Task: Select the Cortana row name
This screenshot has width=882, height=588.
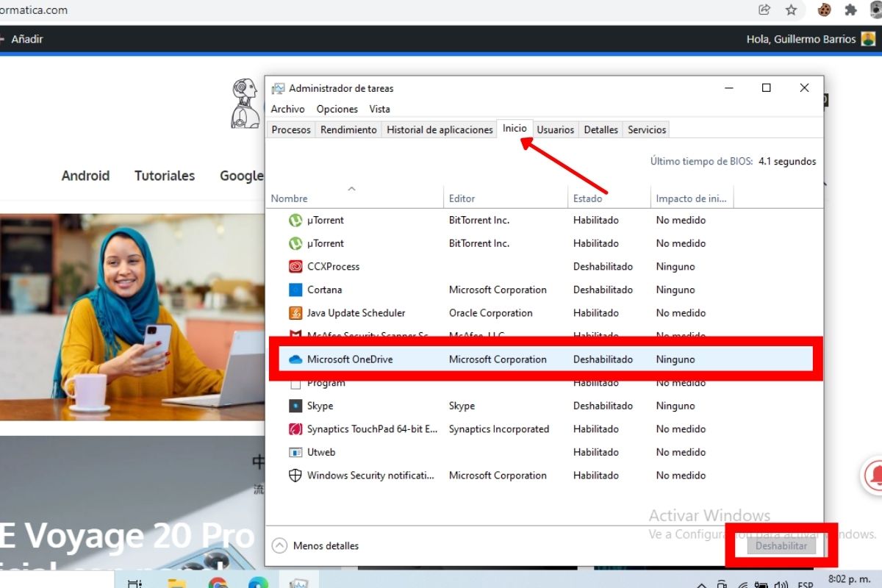Action: [x=324, y=290]
